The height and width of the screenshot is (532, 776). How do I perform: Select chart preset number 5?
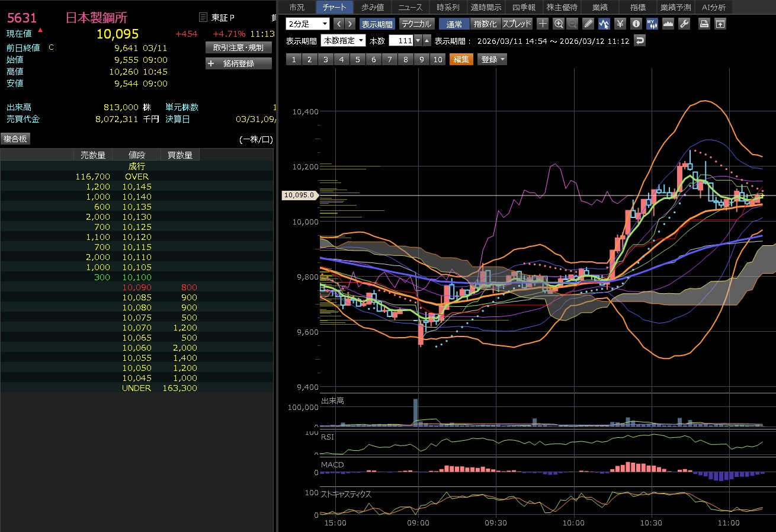click(x=357, y=59)
